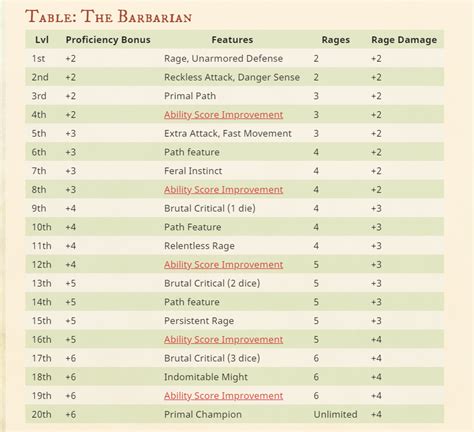Open Ability Score Improvement link in 19th row

223,396
